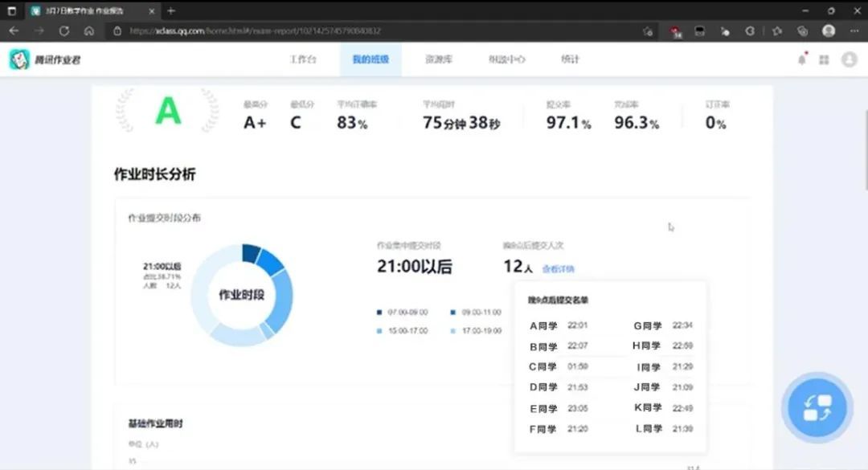Screen dimensions: 868x470
Task: Open the browser ellipsis menu
Action: click(854, 31)
